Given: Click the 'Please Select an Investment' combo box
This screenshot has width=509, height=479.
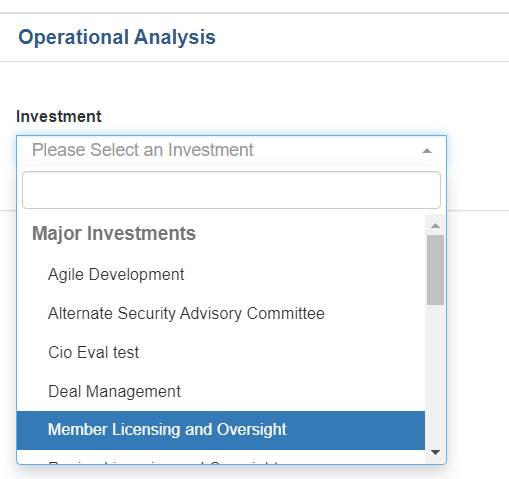Looking at the screenshot, I should pos(231,150).
